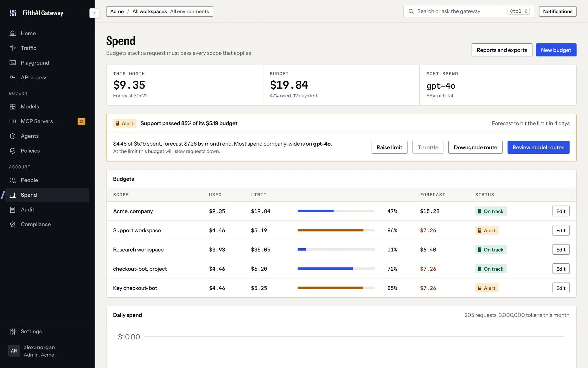Open Notifications

tap(558, 11)
